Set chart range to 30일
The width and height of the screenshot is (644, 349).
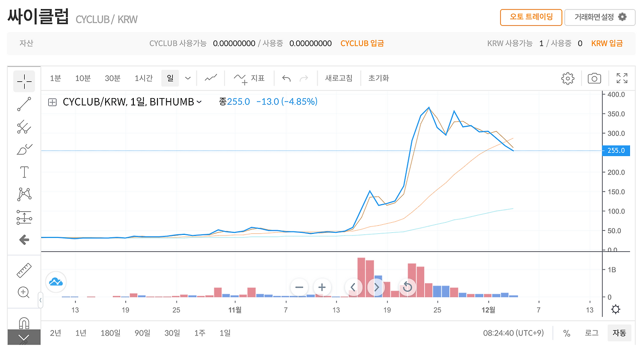click(x=172, y=333)
